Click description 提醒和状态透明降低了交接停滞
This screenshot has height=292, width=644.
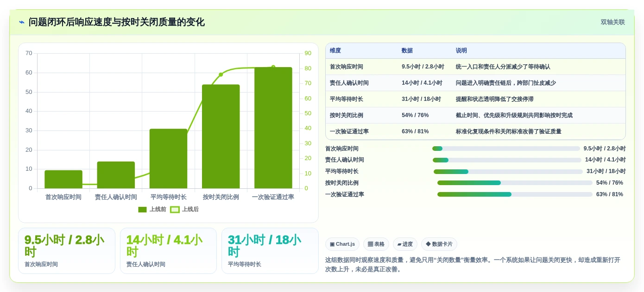[x=495, y=99]
